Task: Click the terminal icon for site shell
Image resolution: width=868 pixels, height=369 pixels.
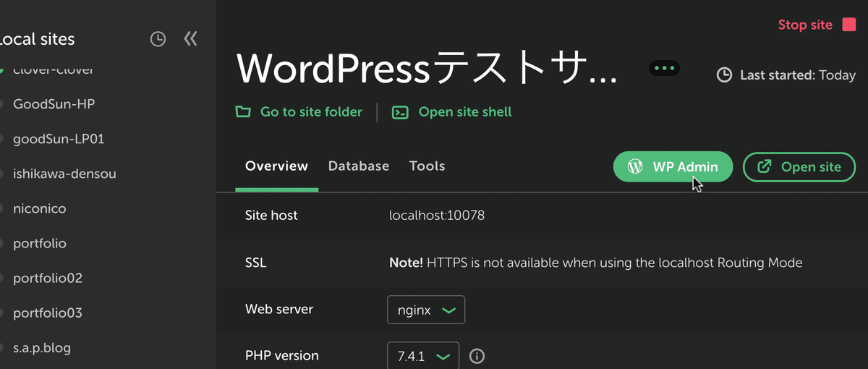Action: [400, 112]
